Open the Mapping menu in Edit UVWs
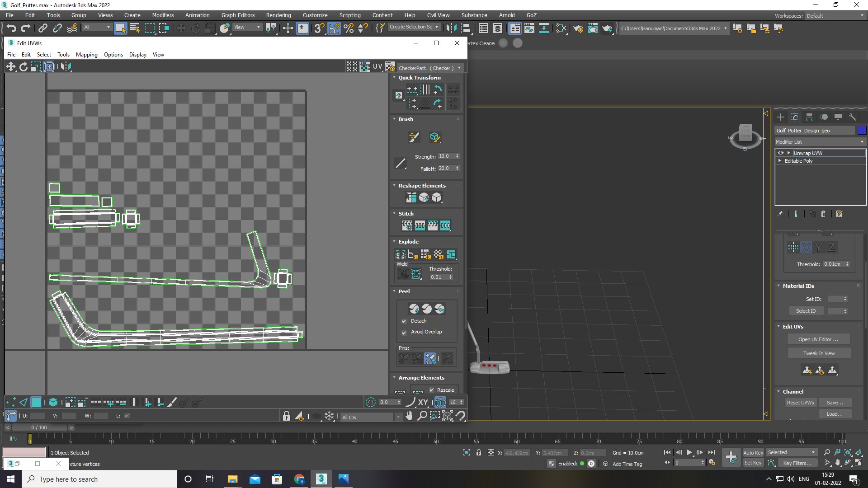Image resolution: width=868 pixels, height=488 pixels. (x=87, y=55)
